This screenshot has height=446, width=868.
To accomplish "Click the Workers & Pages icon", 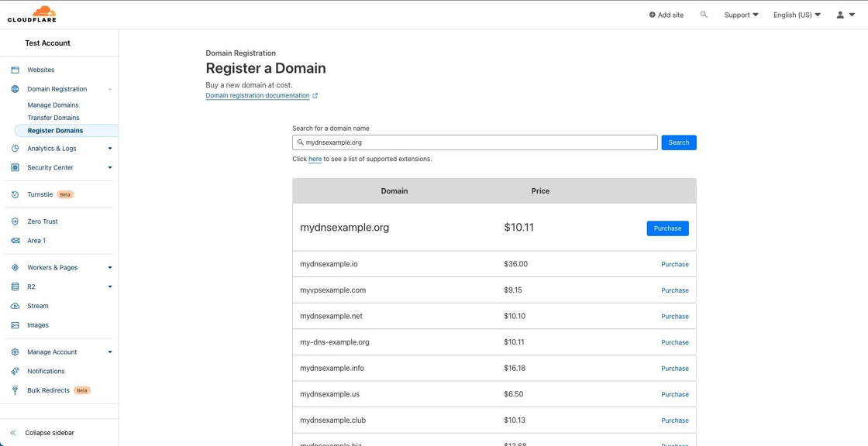I will 15,267.
